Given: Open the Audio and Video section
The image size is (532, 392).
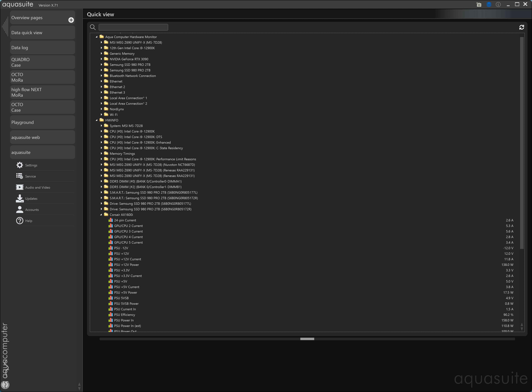Looking at the screenshot, I should coord(20,188).
